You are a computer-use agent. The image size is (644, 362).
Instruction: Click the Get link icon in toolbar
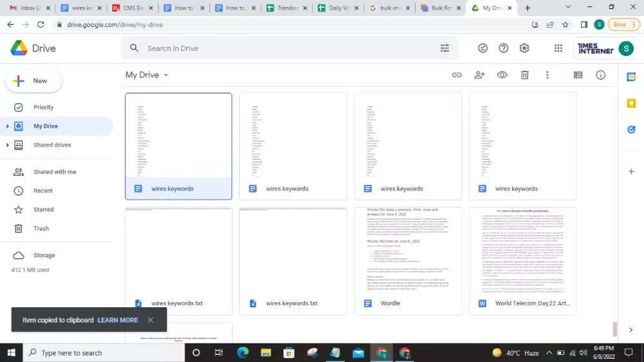457,75
